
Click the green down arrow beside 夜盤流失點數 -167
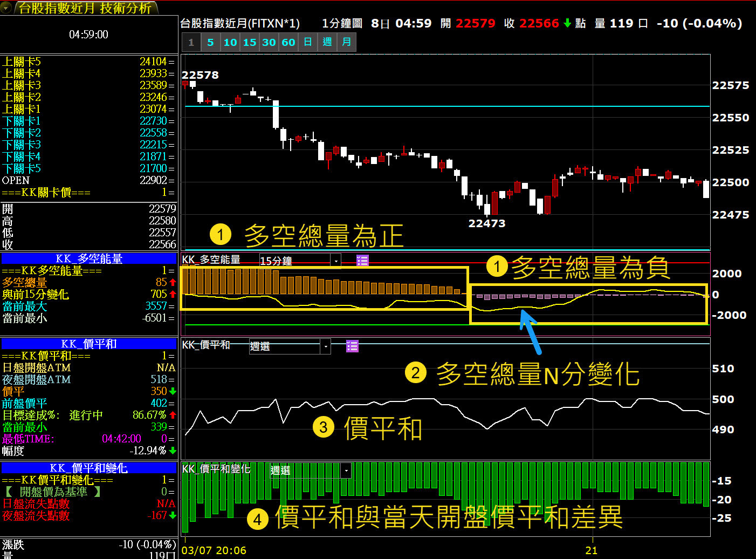[173, 516]
